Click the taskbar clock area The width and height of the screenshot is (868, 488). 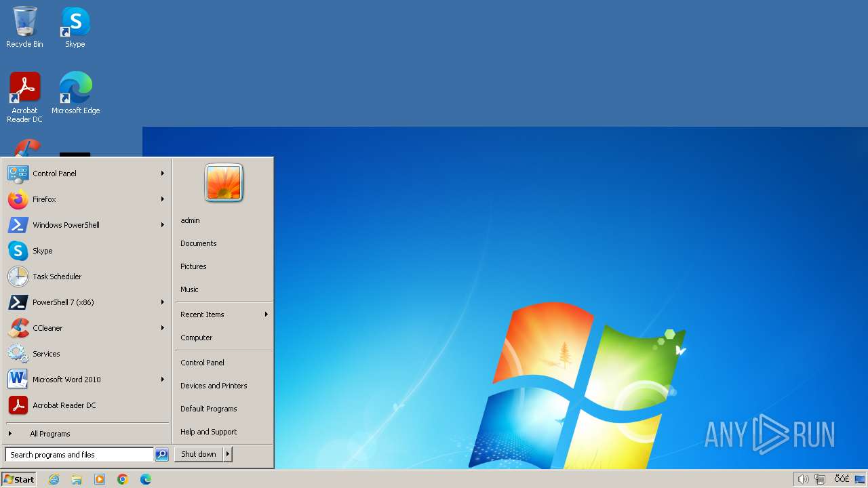pos(842,479)
